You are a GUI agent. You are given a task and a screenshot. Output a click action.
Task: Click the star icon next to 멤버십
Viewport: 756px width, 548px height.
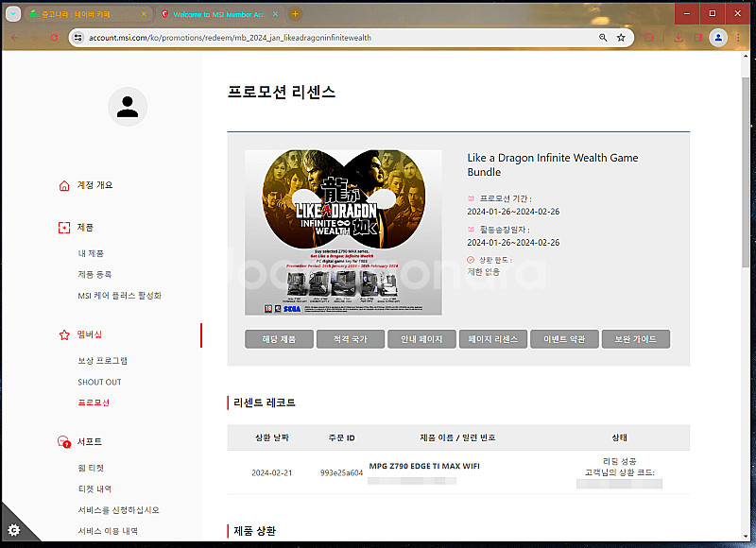(x=64, y=334)
